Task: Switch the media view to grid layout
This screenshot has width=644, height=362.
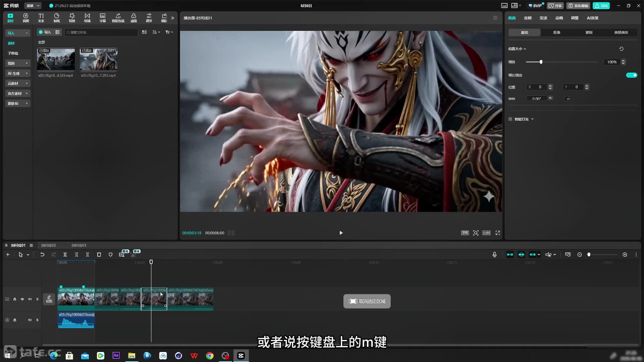Action: [144, 32]
